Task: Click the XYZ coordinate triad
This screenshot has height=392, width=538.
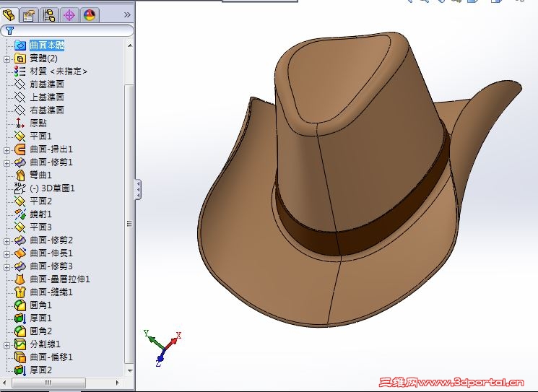Action: (x=162, y=347)
